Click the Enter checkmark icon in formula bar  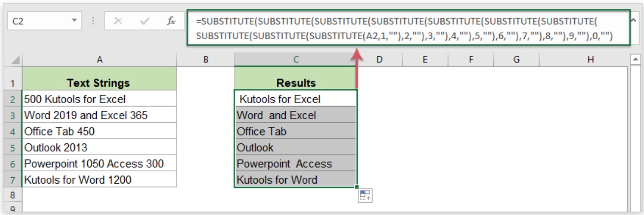point(144,22)
